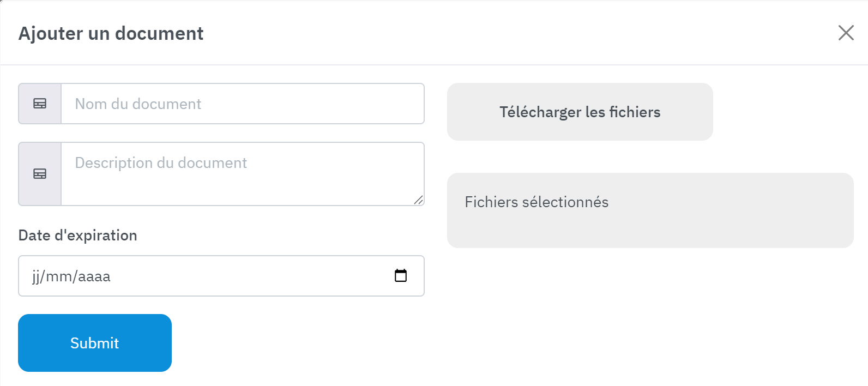Image resolution: width=868 pixels, height=386 pixels.
Task: Click empty bottom part of description textarea
Action: point(240,191)
